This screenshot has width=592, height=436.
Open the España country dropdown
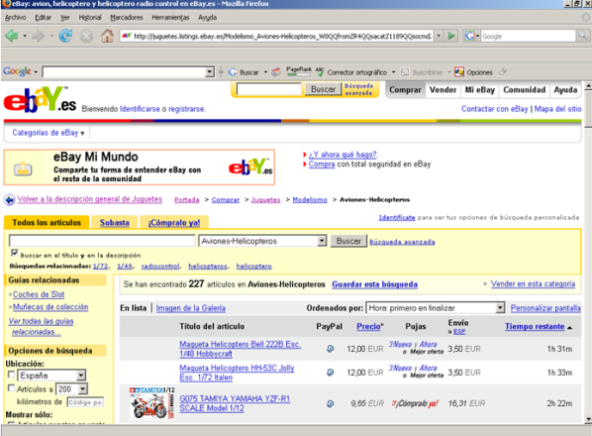tap(81, 375)
